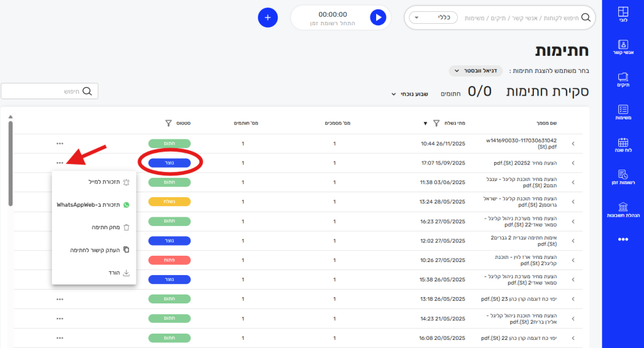The height and width of the screenshot is (348, 644).
Task: Start the time recording play button
Action: point(377,18)
